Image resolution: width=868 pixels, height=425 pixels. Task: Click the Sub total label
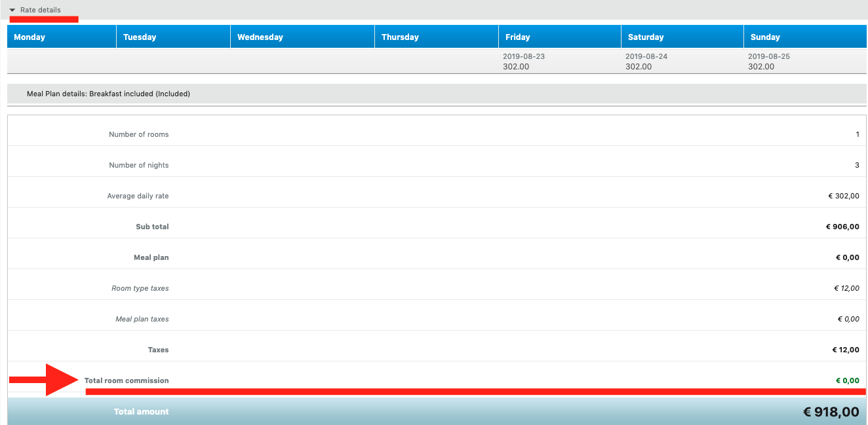(x=152, y=227)
